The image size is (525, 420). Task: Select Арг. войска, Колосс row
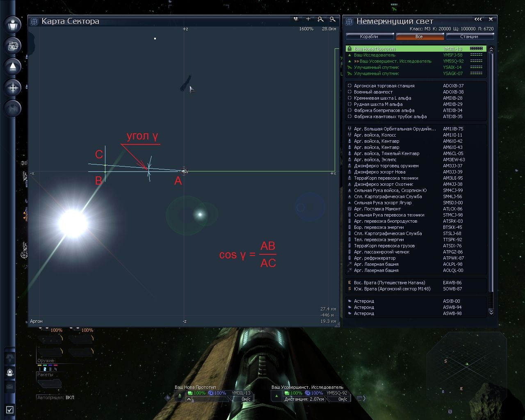click(416, 135)
